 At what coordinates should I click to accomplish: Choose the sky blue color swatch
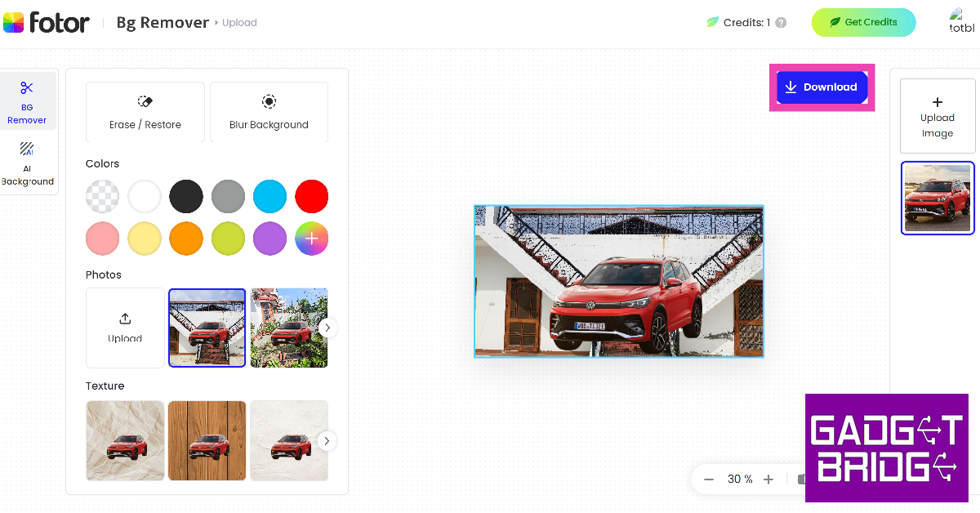tap(269, 197)
